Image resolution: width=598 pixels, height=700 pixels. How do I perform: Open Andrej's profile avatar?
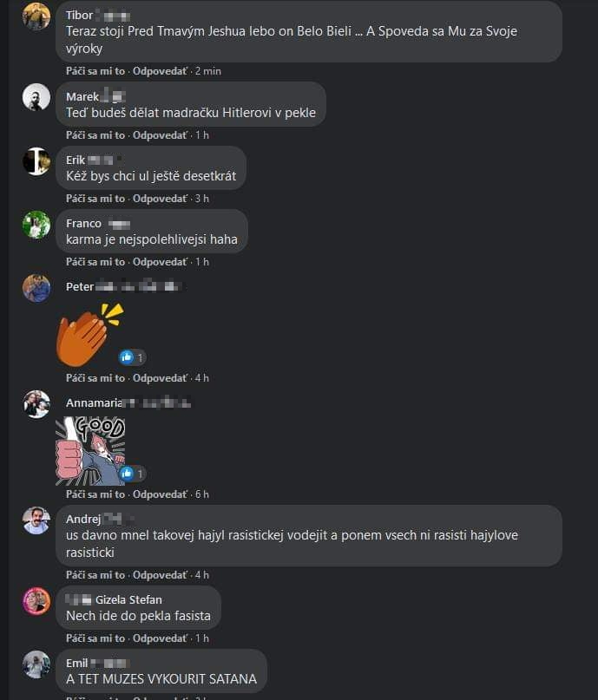(x=36, y=520)
